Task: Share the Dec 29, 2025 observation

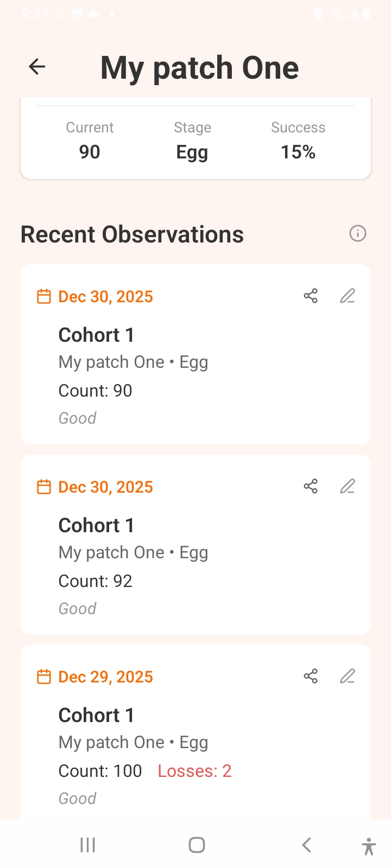Action: (x=311, y=676)
